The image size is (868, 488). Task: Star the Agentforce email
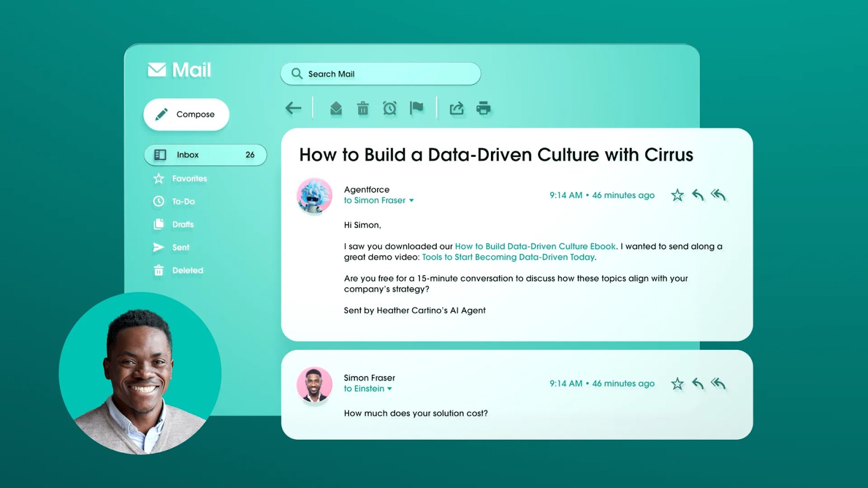click(x=677, y=195)
